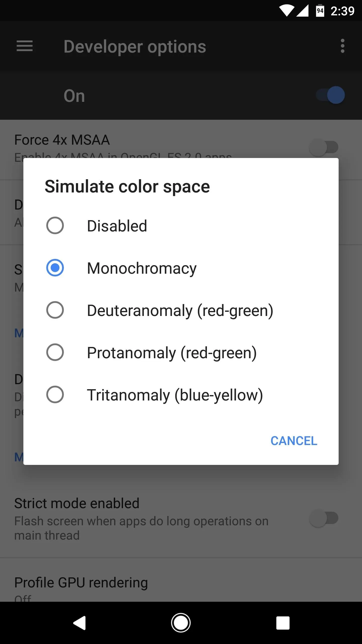The height and width of the screenshot is (644, 362).
Task: Open recent apps with square button
Action: pyautogui.click(x=283, y=623)
